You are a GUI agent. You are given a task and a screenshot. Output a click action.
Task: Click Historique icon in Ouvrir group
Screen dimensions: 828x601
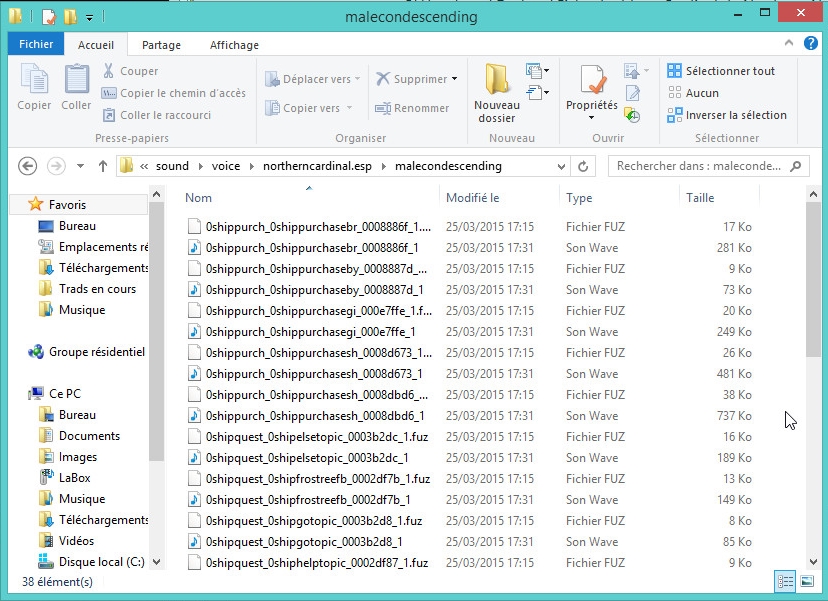coord(632,115)
